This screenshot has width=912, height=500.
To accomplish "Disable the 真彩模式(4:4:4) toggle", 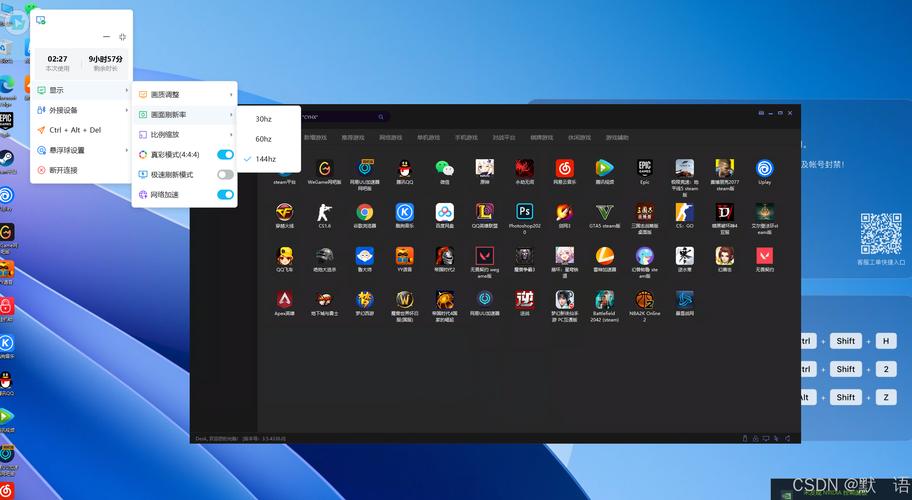I will (225, 155).
